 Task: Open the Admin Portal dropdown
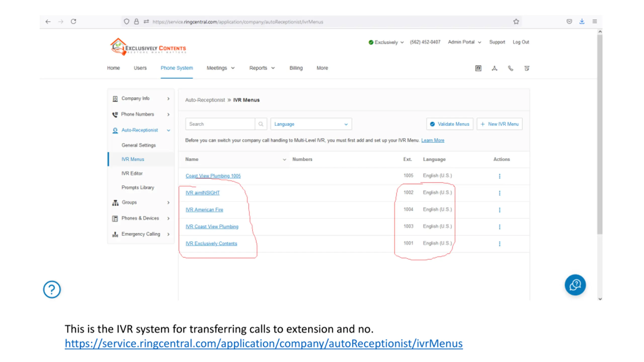click(x=464, y=42)
